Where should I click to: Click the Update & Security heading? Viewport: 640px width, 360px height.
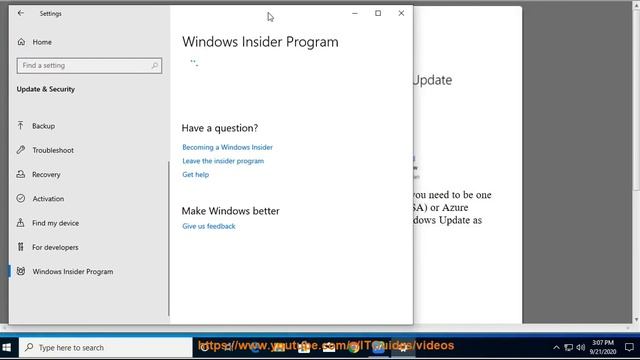pos(46,89)
